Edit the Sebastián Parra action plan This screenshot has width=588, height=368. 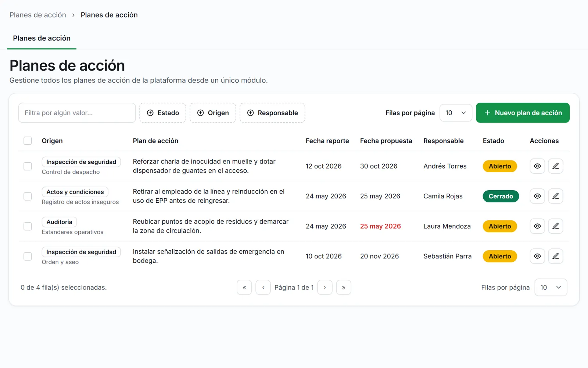(x=556, y=256)
